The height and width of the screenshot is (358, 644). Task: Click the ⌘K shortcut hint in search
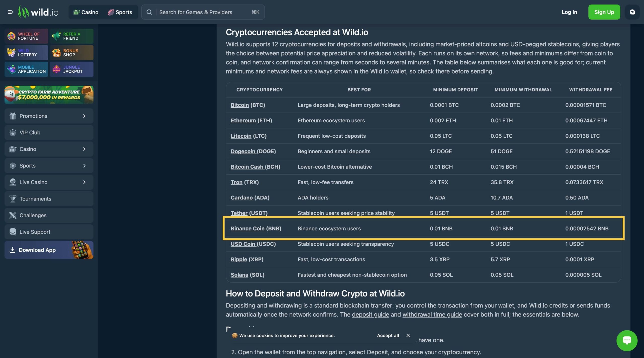(255, 12)
